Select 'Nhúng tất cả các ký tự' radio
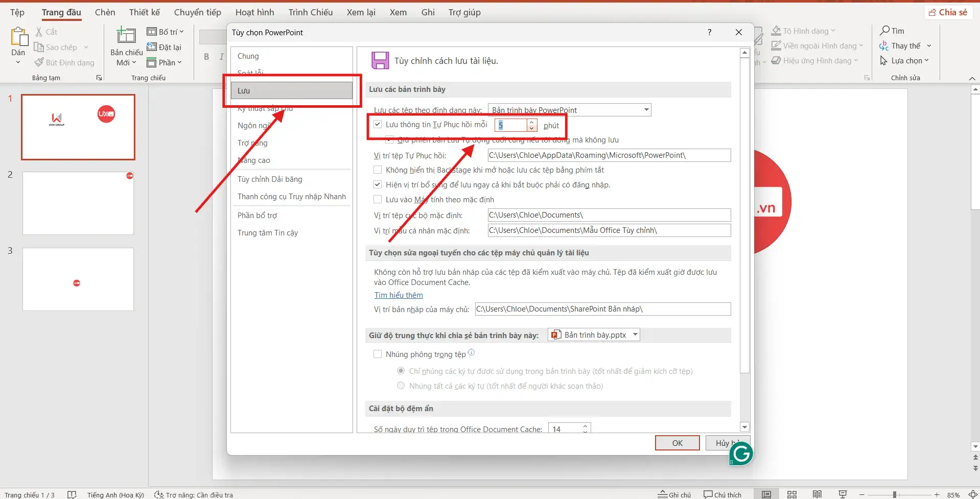The image size is (980, 499). [x=401, y=386]
